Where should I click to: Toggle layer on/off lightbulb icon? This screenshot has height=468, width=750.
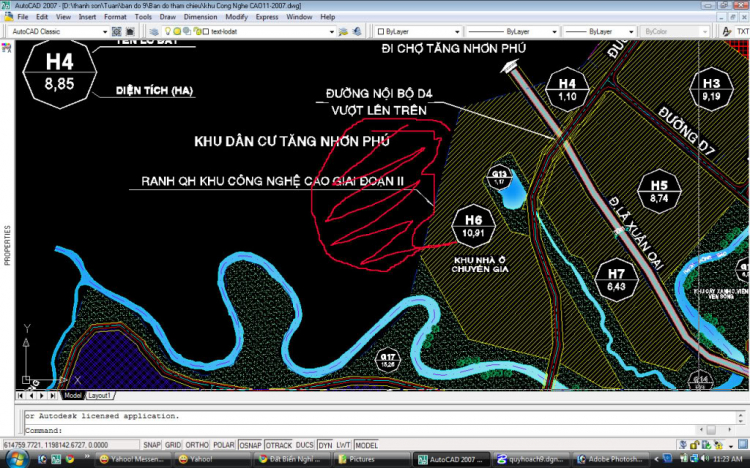[x=167, y=31]
